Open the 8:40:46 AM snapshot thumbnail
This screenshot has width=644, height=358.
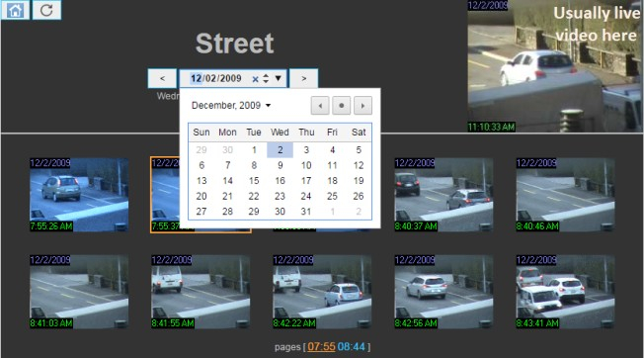pos(565,195)
